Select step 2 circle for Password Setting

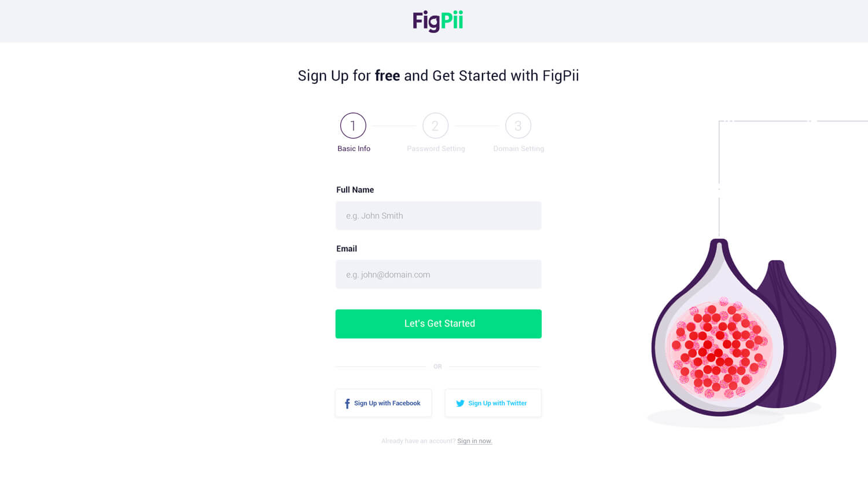pyautogui.click(x=435, y=126)
